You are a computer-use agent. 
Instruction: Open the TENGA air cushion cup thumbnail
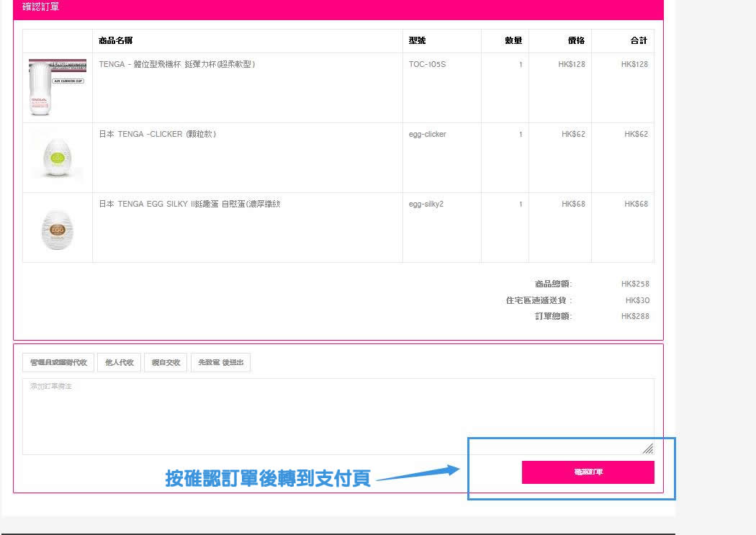click(58, 87)
